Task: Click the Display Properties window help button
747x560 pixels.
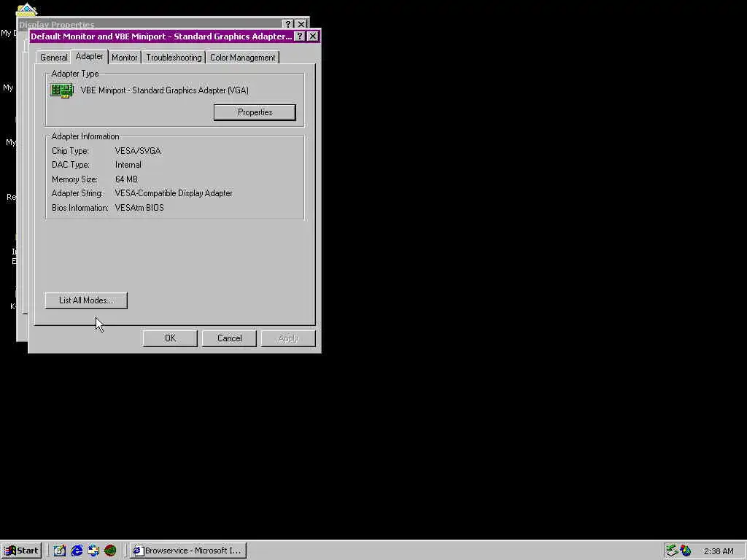Action: pyautogui.click(x=287, y=24)
